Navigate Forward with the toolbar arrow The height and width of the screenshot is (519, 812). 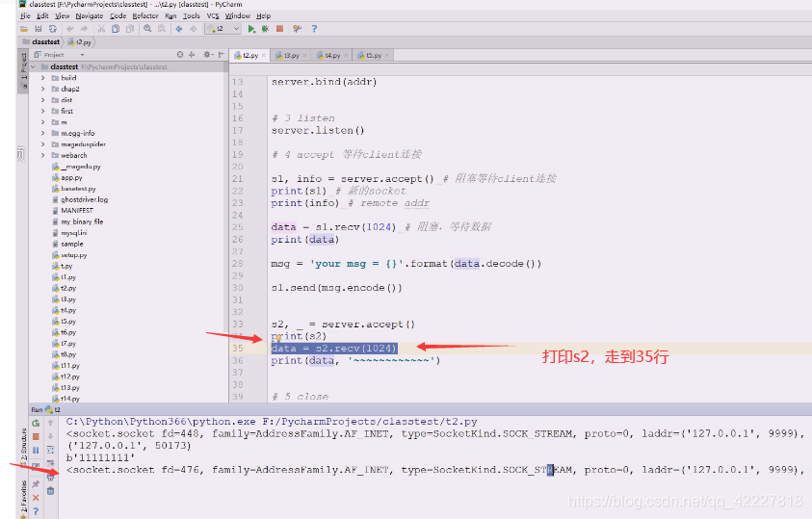[x=194, y=29]
